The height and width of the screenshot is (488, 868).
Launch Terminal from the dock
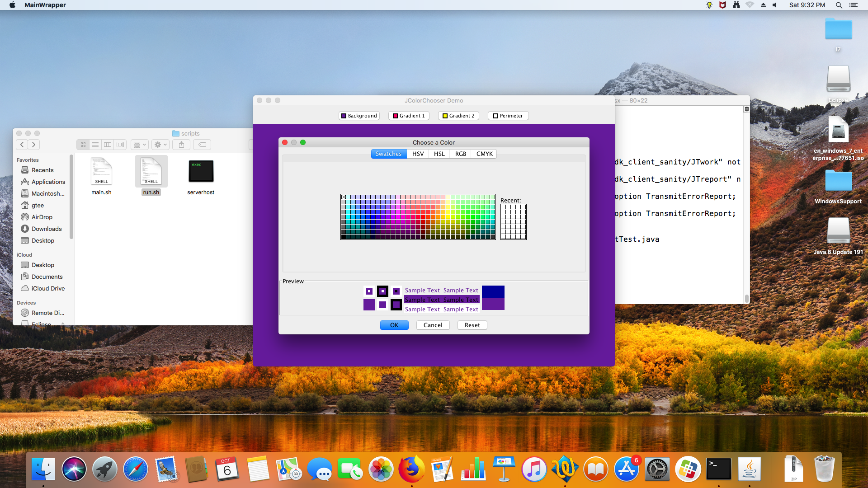click(x=718, y=469)
